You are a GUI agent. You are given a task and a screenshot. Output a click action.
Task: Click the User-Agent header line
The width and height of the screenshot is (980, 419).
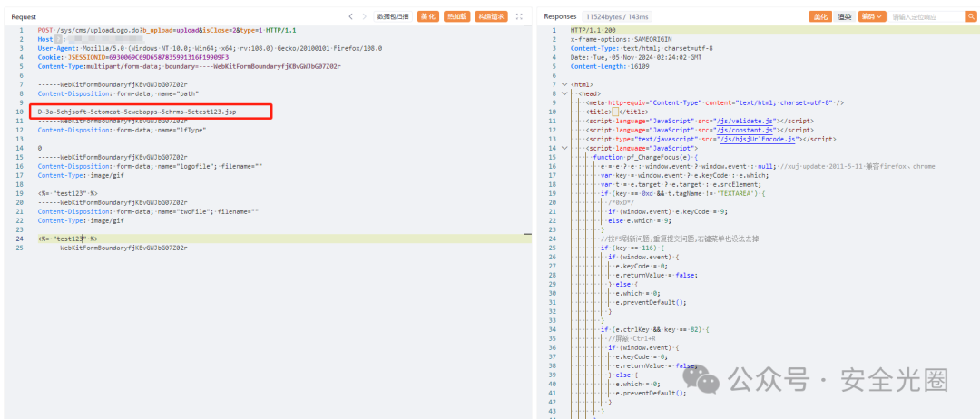pos(210,48)
